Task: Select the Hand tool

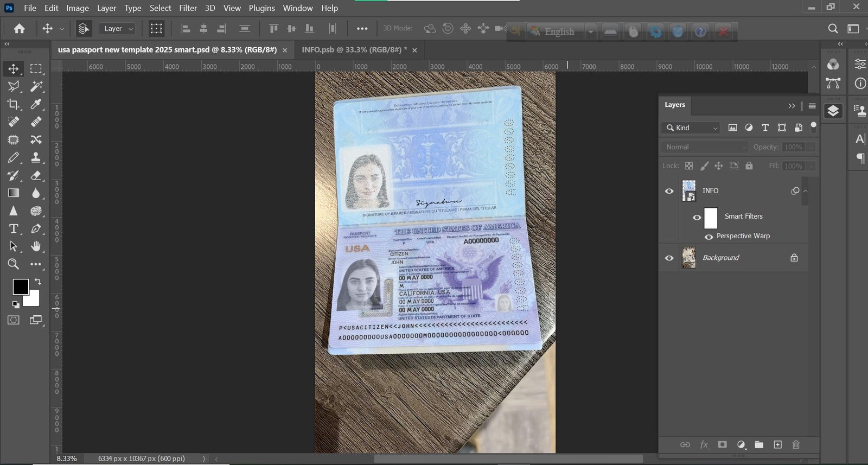Action: click(x=36, y=246)
